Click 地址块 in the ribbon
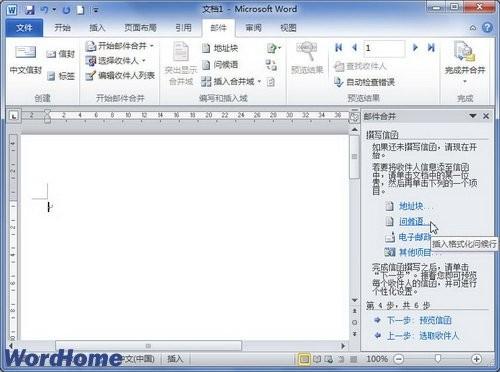The image size is (500, 372). pos(220,48)
